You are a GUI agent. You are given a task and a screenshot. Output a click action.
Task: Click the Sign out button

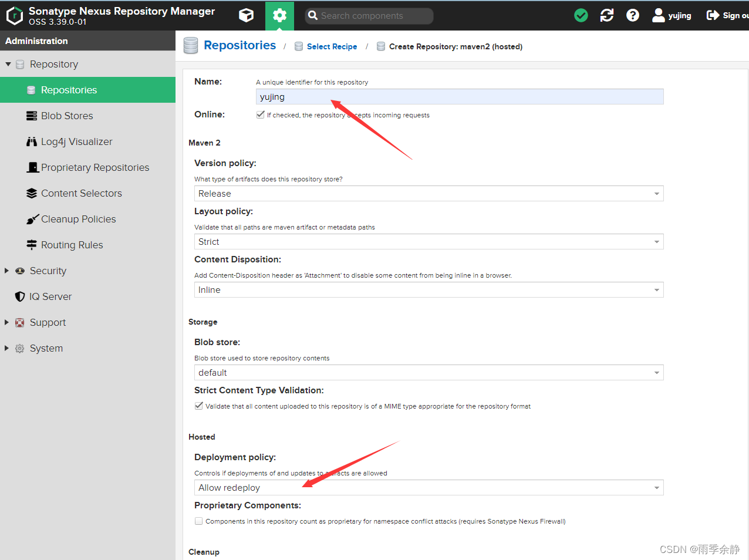pyautogui.click(x=727, y=15)
